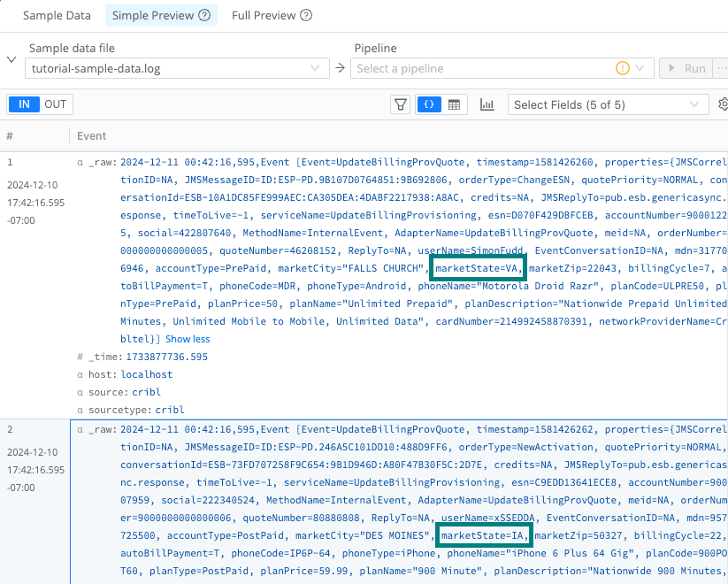Toggle to the IN events view
The height and width of the screenshot is (584, 728).
24,104
